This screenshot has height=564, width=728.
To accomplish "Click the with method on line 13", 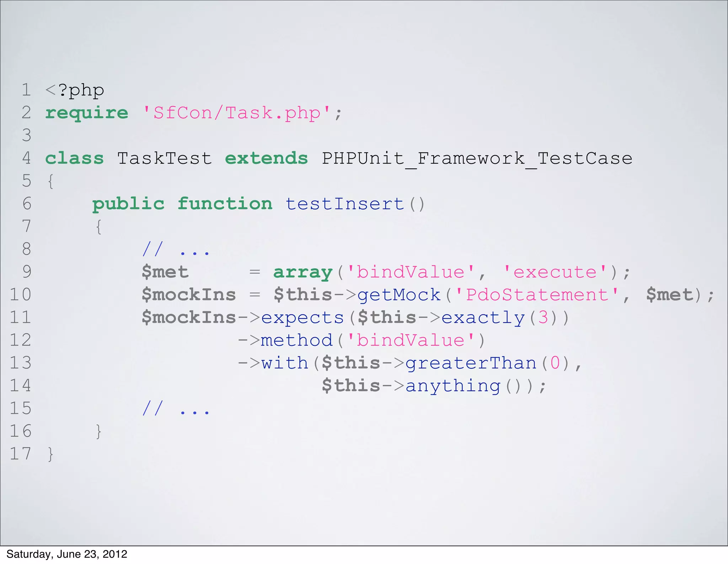I will [285, 363].
